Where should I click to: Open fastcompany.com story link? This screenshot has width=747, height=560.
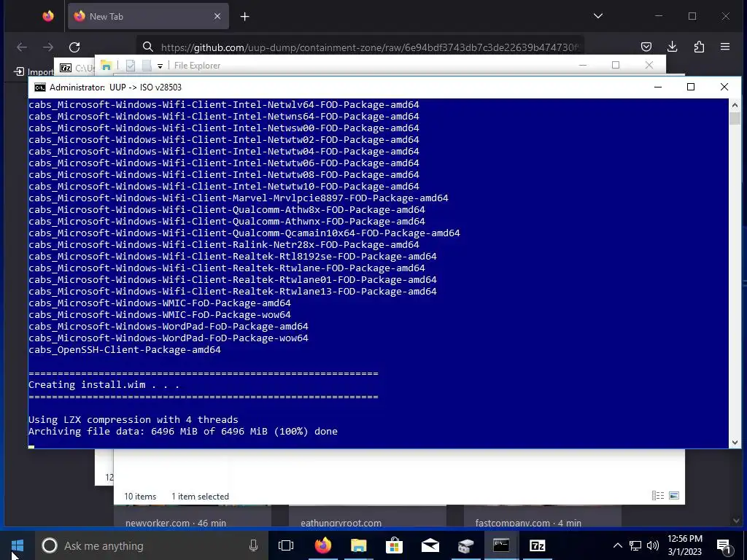(528, 523)
